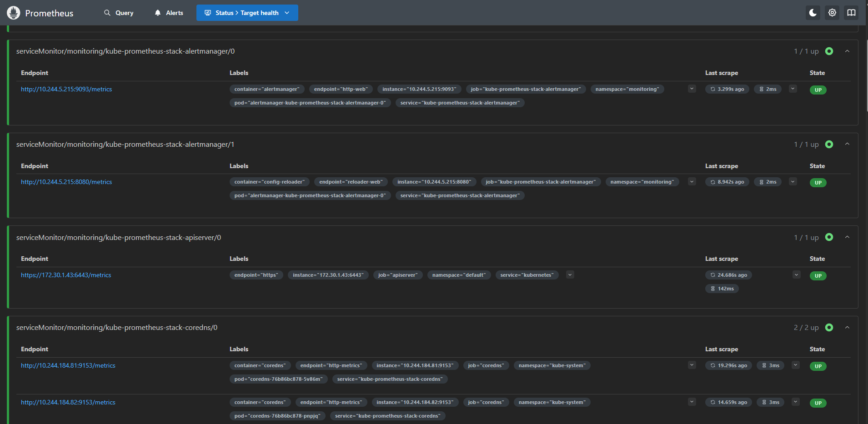Click the endpoint="http-web" label badge

(341, 89)
